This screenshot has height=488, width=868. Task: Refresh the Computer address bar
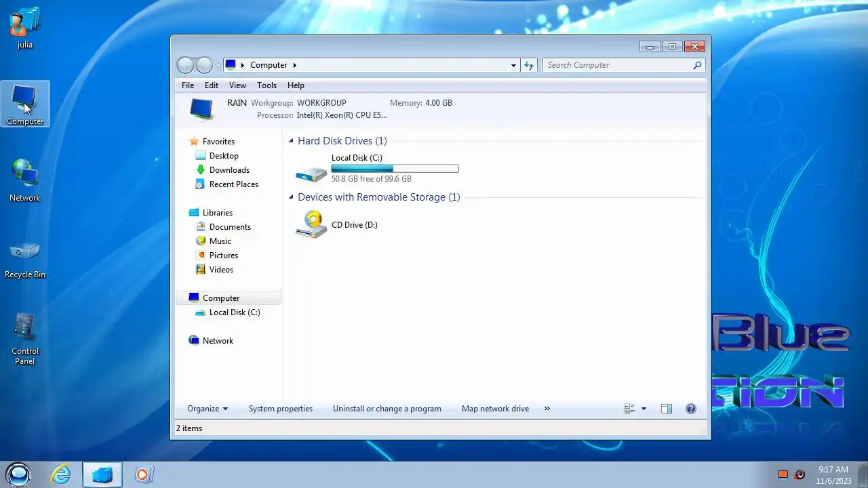click(x=529, y=65)
